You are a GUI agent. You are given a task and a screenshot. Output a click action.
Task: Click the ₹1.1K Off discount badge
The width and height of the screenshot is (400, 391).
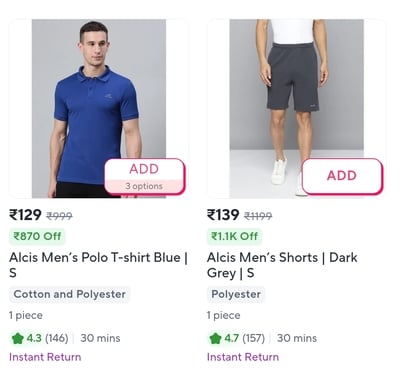[234, 236]
